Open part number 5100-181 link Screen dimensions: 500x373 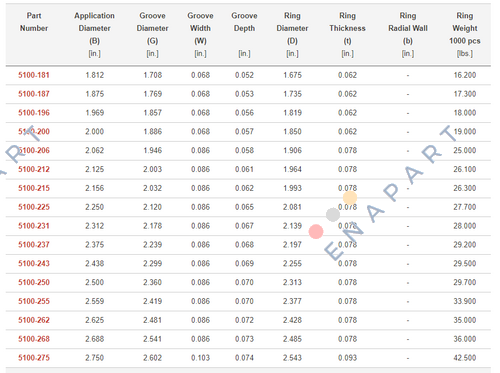[34, 75]
